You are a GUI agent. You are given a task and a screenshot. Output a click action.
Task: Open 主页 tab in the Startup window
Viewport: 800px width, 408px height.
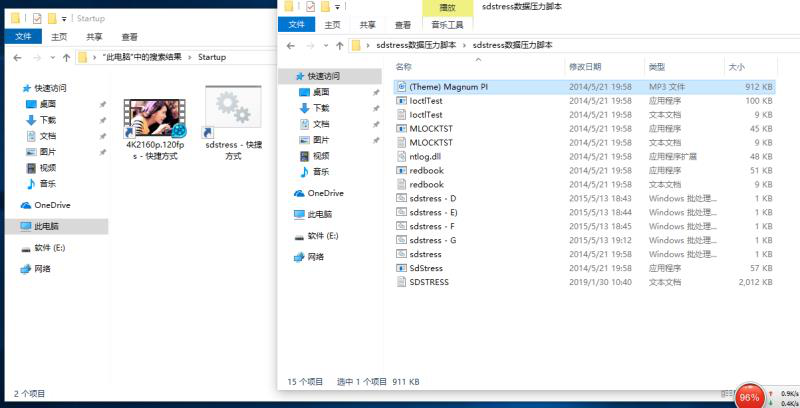tap(59, 37)
